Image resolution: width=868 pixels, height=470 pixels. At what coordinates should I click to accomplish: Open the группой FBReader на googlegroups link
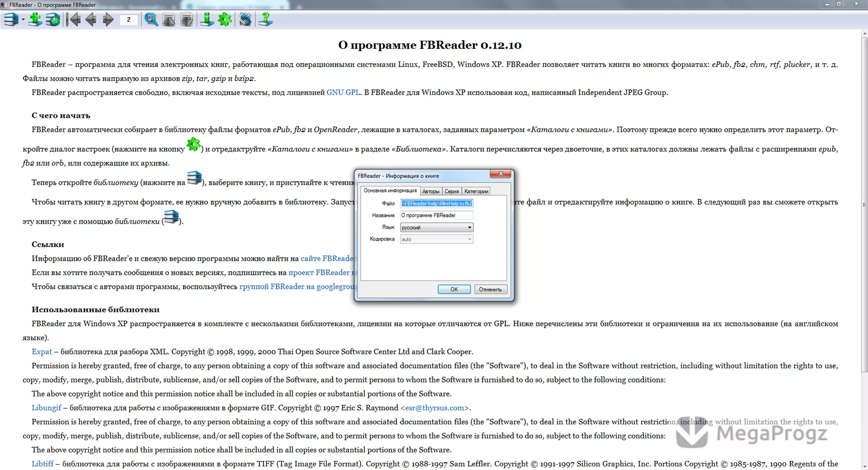[x=297, y=287]
